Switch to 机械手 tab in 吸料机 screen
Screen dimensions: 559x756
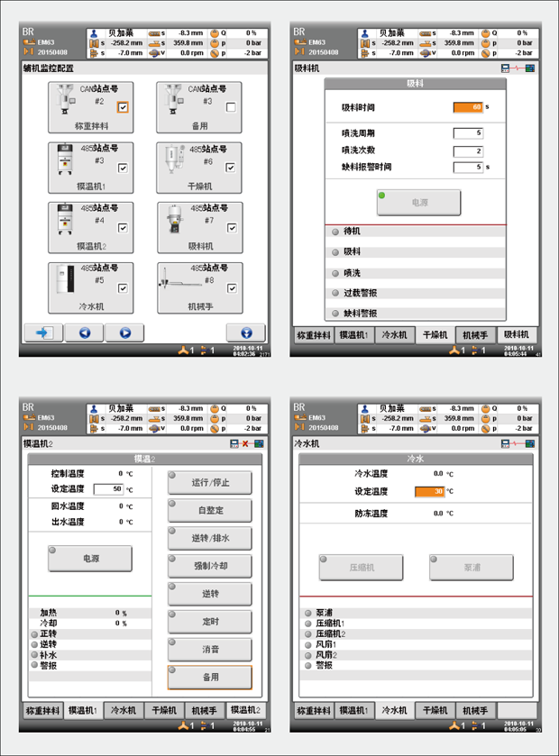pyautogui.click(x=475, y=335)
